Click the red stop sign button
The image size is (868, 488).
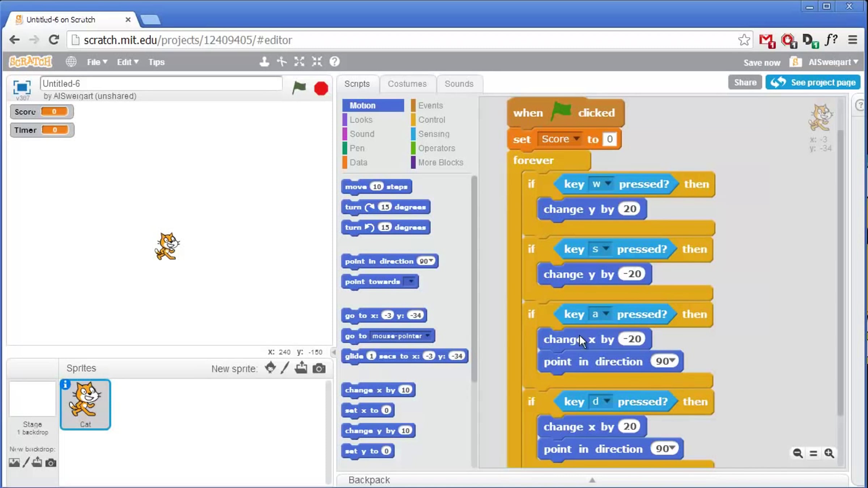pos(321,89)
